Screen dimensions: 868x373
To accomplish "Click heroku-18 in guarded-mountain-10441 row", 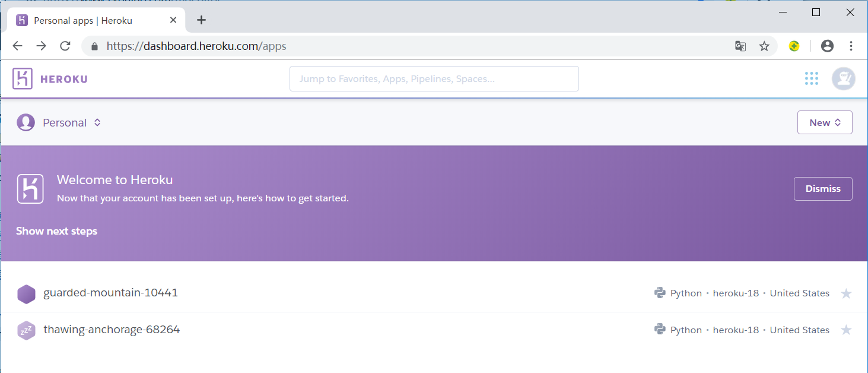I will point(736,293).
